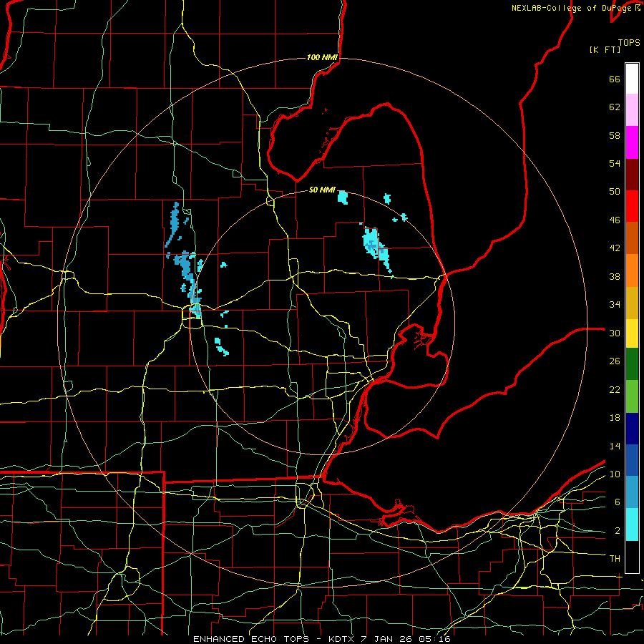Click the light pink legend swatch
This screenshot has width=644, height=644.
coord(632,110)
